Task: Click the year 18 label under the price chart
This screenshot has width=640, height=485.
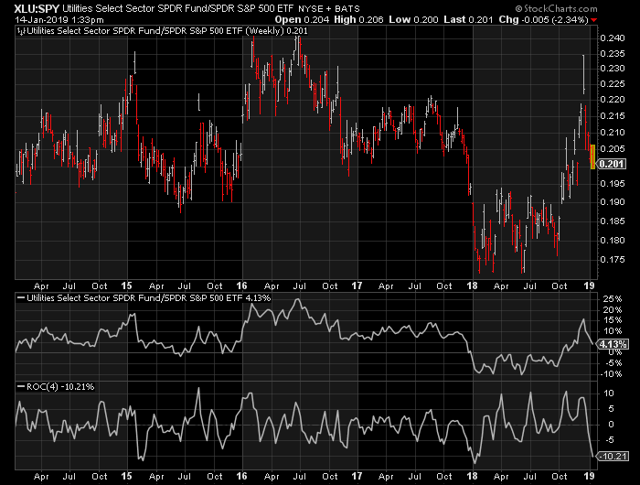Action: point(472,286)
